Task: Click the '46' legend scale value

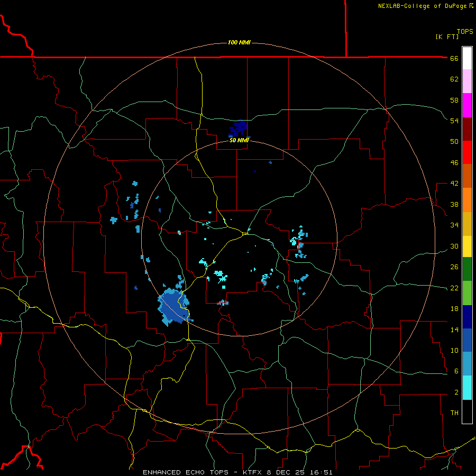Action: [454, 163]
